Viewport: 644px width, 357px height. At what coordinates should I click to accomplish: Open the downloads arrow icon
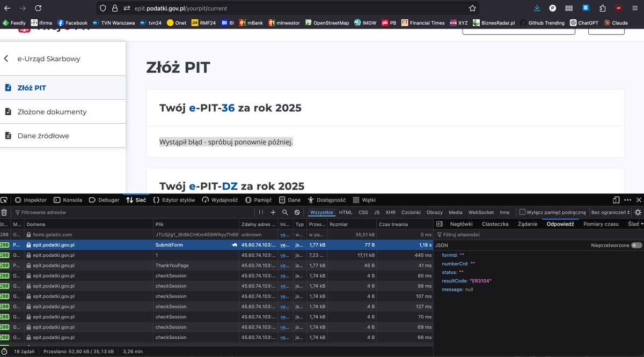(537, 9)
